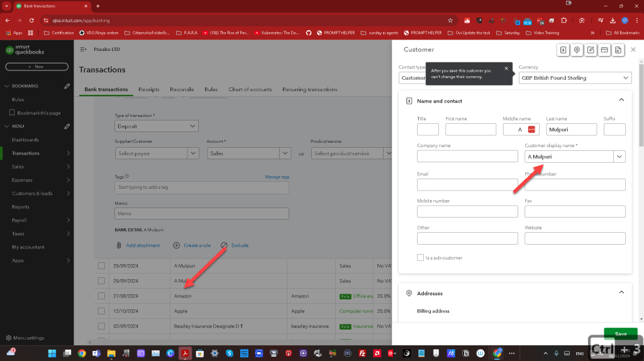Open browser Downloads icon
This screenshot has height=361, width=644.
(613, 21)
